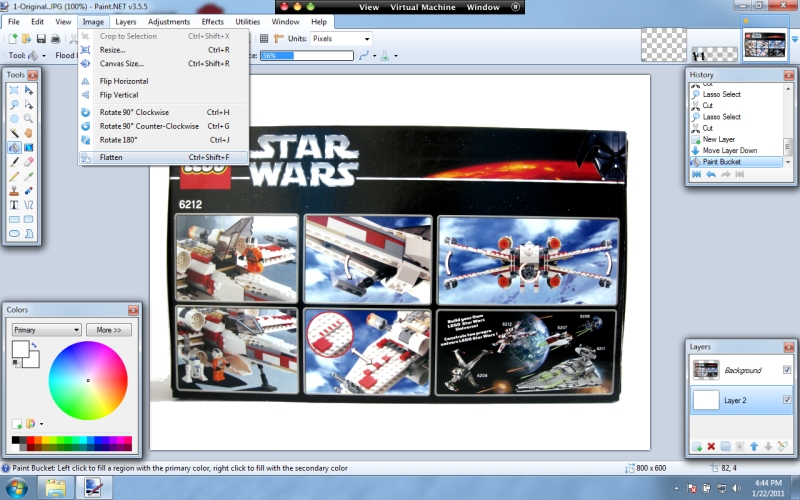Open the Effects menu
This screenshot has width=800, height=500.
(212, 22)
